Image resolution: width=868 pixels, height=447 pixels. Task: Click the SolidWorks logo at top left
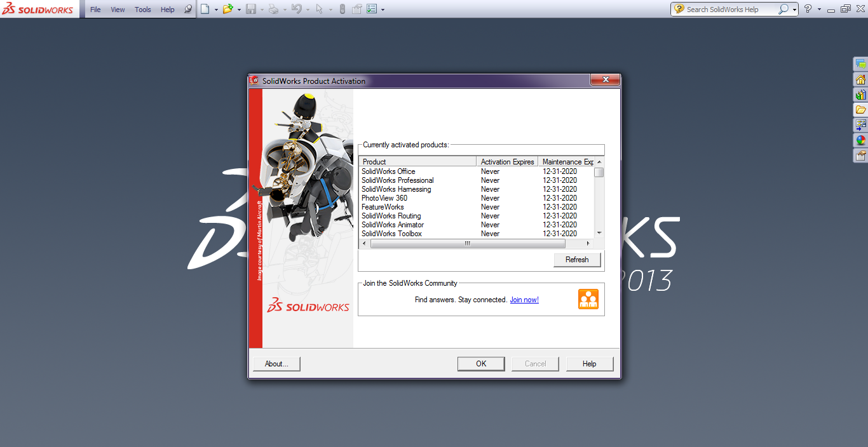tap(37, 9)
